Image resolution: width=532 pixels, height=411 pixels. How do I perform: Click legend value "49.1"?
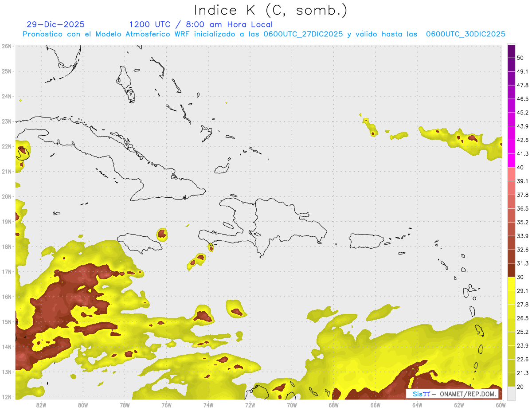click(523, 71)
